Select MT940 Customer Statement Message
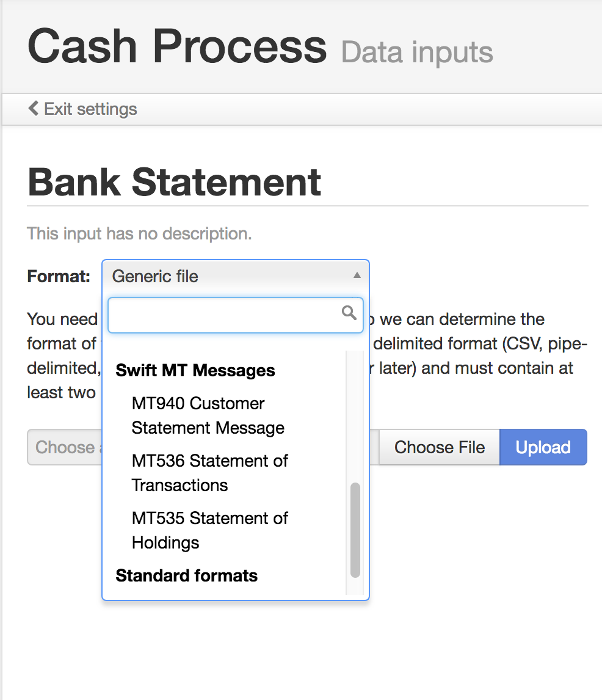 click(x=208, y=415)
